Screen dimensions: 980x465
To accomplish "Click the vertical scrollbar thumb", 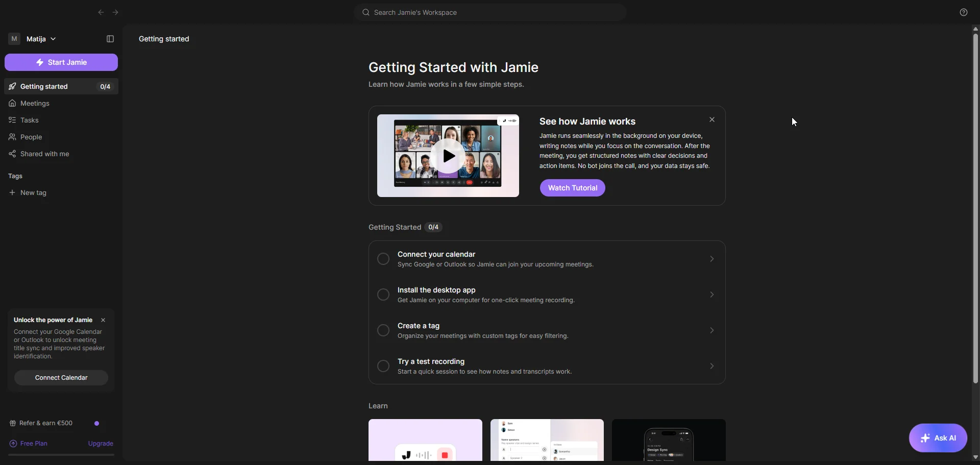I will (975, 208).
